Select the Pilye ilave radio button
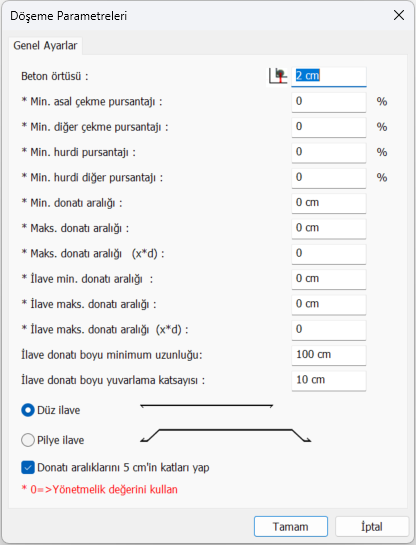This screenshot has width=416, height=545. pyautogui.click(x=28, y=440)
